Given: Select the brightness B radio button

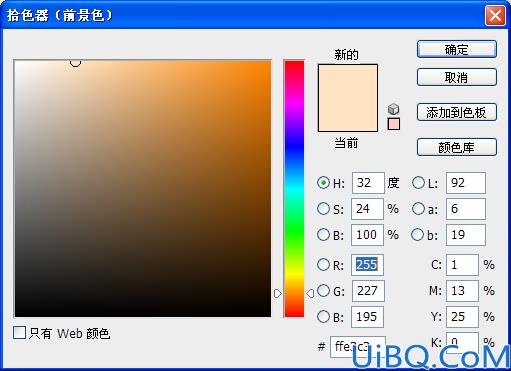Looking at the screenshot, I should click(x=323, y=235).
